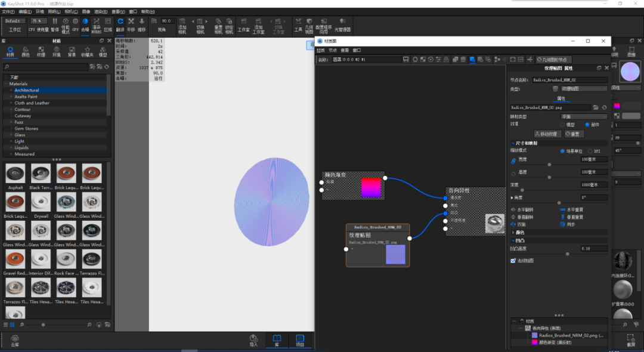This screenshot has width=644, height=352.
Task: Enable the 法线贴图 checkbox
Action: point(513,260)
